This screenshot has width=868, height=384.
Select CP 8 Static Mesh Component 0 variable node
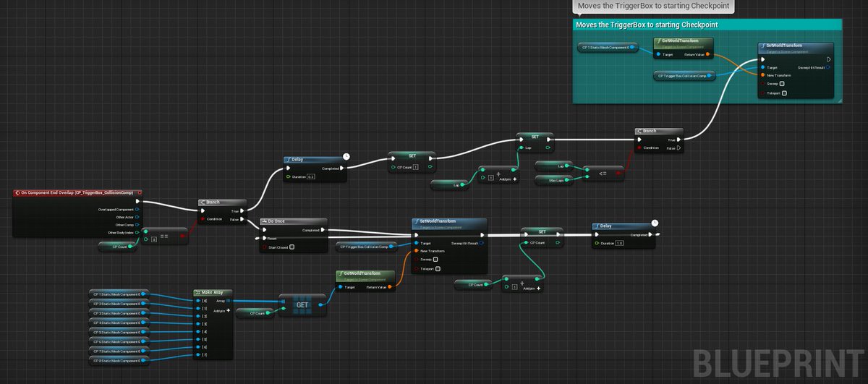point(120,360)
